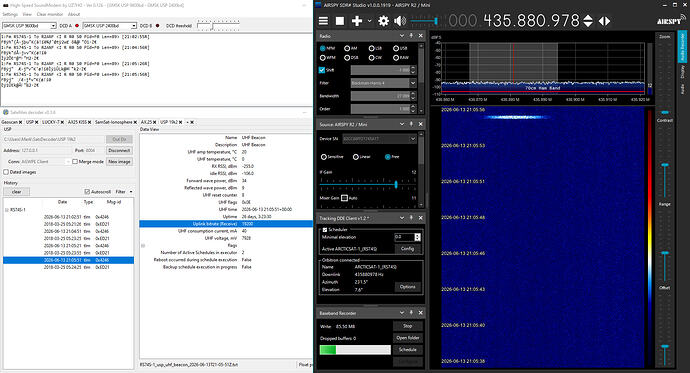The width and height of the screenshot is (690, 373).
Task: Open the About menu in SoundModem
Action: [74, 14]
